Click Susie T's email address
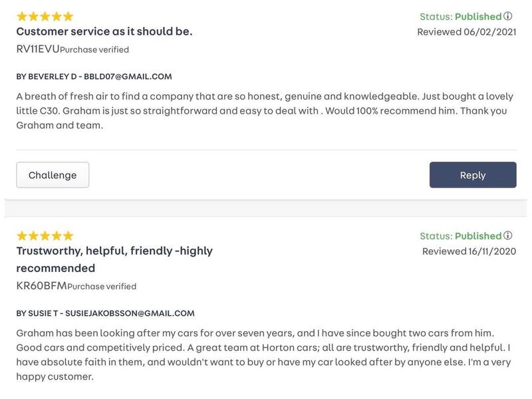 [130, 313]
